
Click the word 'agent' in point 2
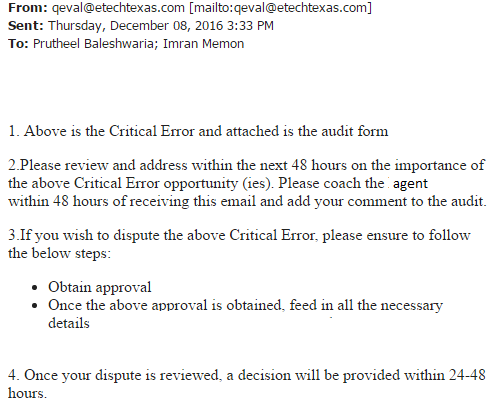coord(410,184)
